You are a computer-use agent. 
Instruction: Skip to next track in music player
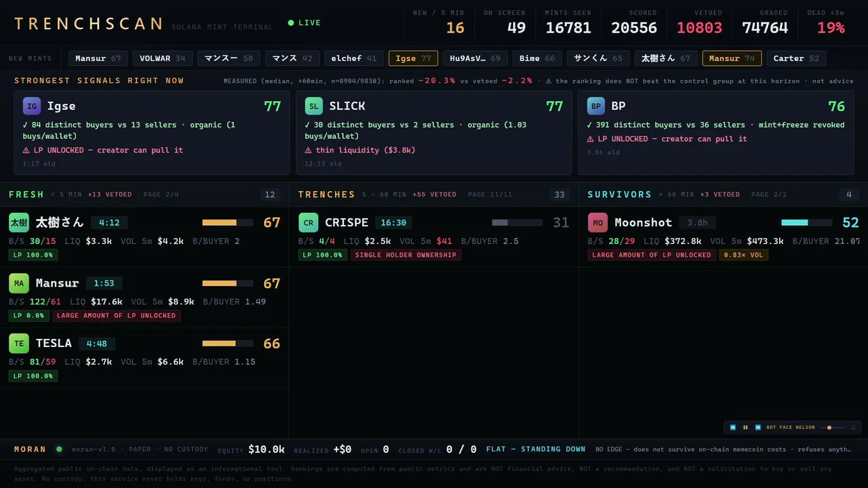click(x=758, y=428)
